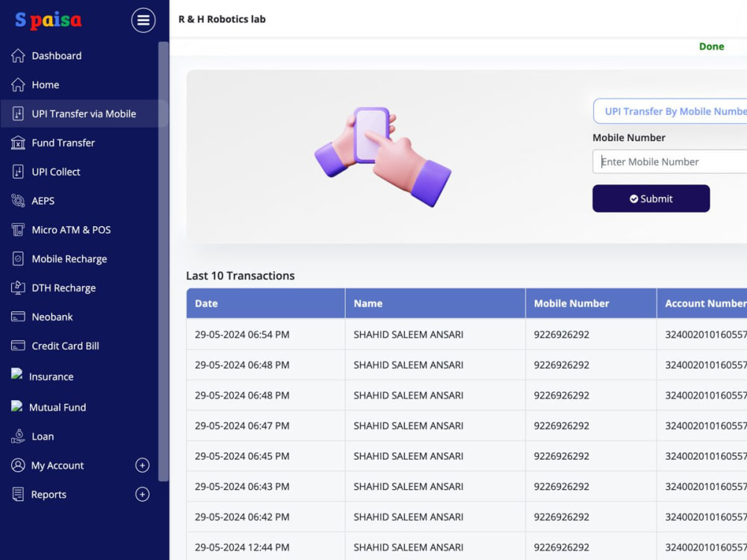
Task: Expand My Account with plus icon
Action: click(x=142, y=465)
